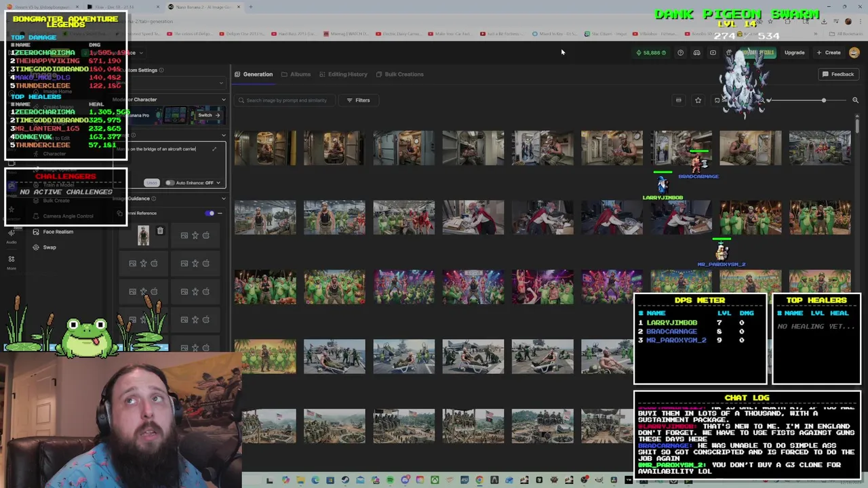Viewport: 868px width, 488px height.
Task: Click the search image by prompt field
Action: click(285, 100)
